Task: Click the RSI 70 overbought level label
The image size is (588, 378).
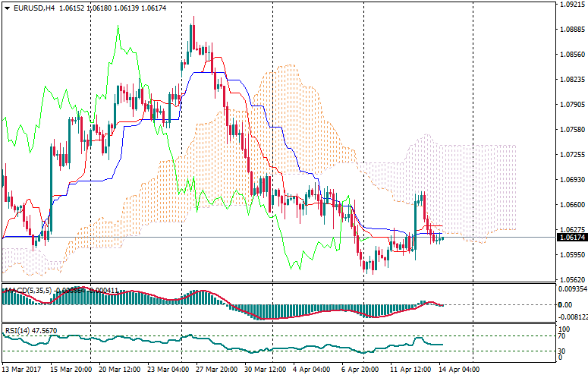Action: click(563, 314)
